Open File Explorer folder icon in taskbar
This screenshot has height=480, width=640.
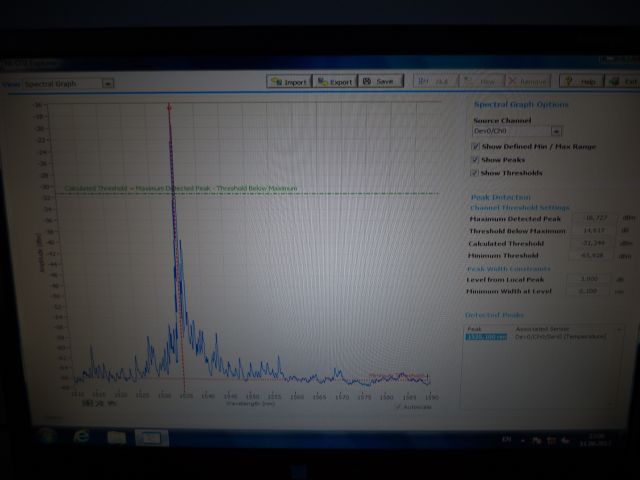(116, 438)
